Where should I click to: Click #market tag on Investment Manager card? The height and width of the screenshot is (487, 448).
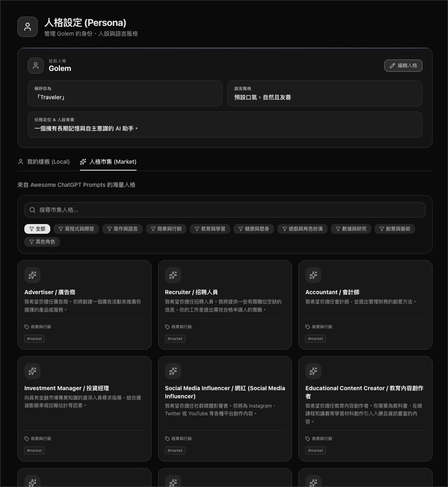click(x=34, y=451)
